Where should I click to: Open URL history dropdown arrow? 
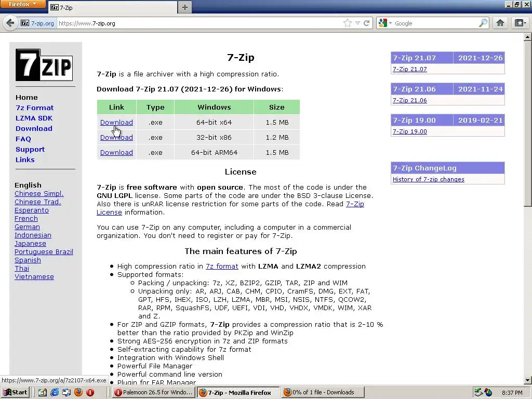357,23
